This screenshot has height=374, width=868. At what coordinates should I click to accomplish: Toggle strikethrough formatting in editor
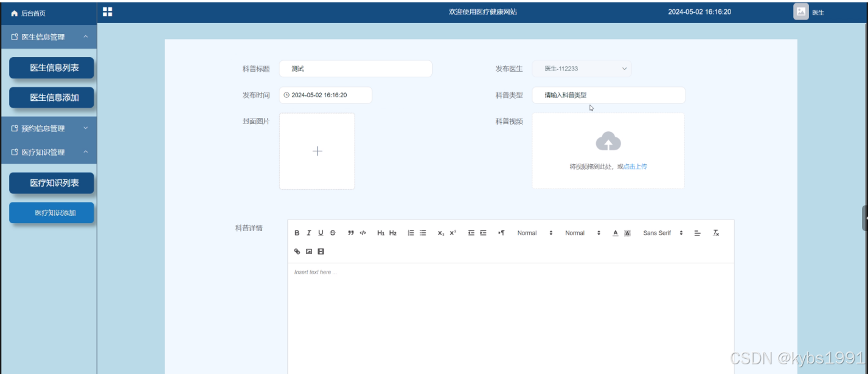pyautogui.click(x=332, y=233)
